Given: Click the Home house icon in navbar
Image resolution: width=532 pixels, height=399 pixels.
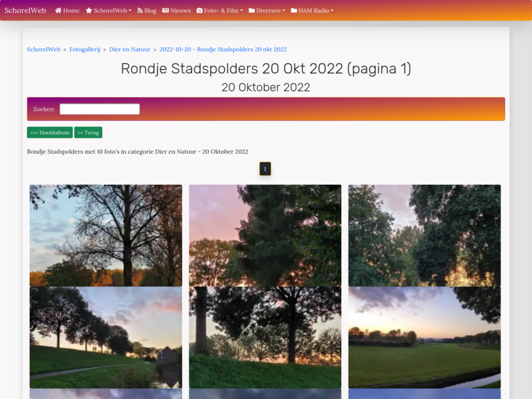Looking at the screenshot, I should [x=58, y=11].
